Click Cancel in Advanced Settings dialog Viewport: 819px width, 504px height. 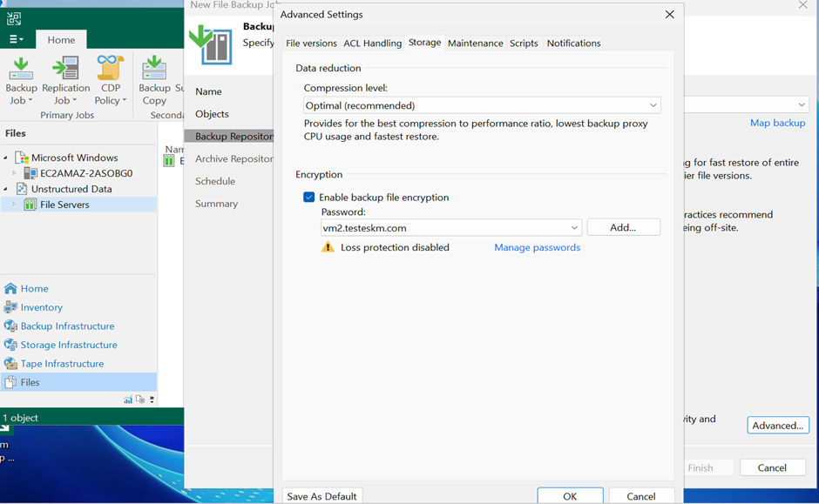pyautogui.click(x=641, y=496)
